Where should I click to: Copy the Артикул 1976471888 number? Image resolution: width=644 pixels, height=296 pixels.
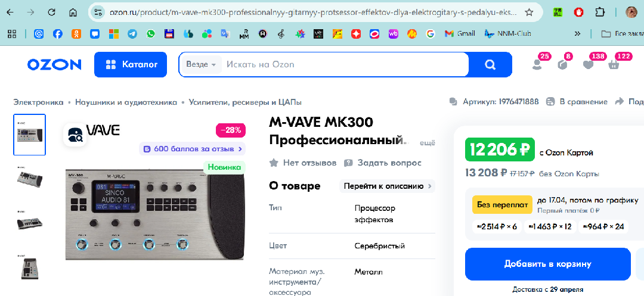coord(494,102)
